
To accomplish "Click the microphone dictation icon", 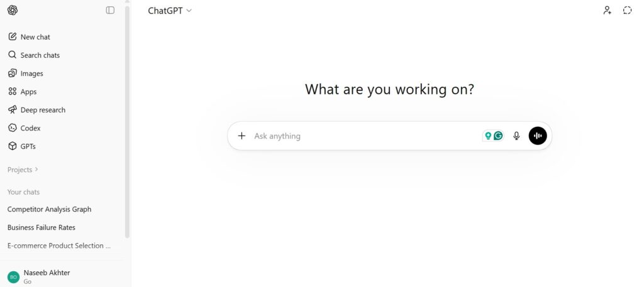I will (516, 136).
